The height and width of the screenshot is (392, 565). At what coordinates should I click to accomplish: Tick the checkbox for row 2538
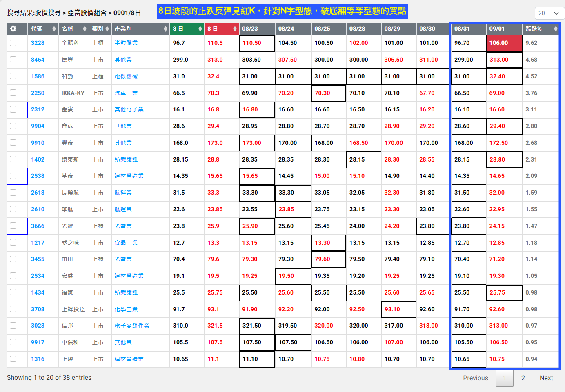click(x=13, y=176)
